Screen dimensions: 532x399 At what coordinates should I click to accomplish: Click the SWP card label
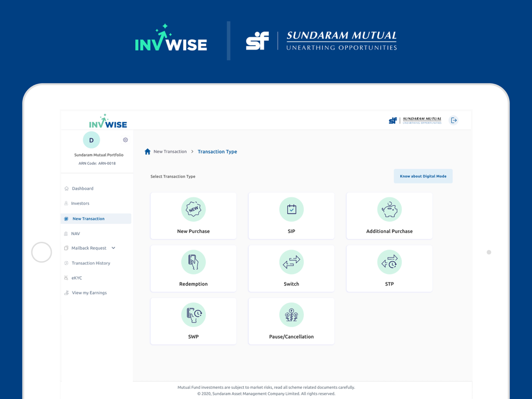194,337
